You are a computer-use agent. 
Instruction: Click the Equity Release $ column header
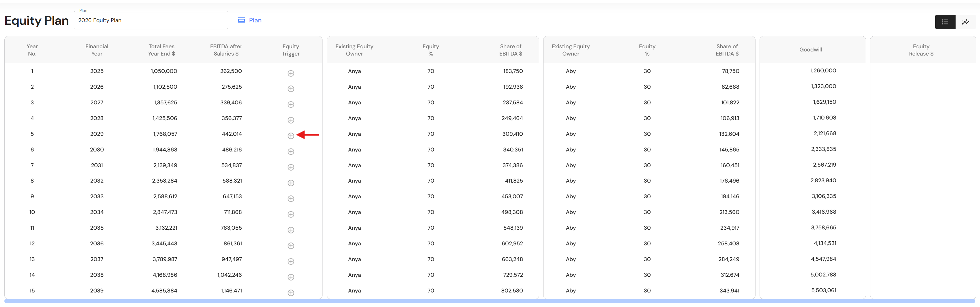point(921,50)
